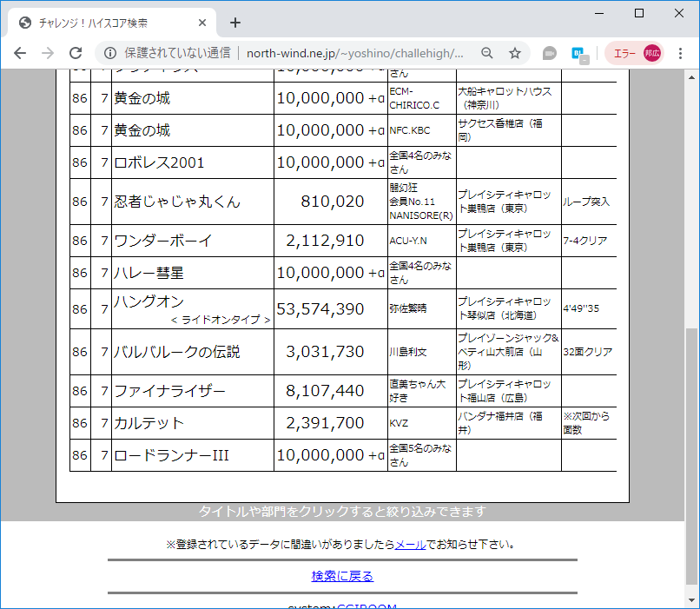The image size is (700, 609).
Task: Click the 検索に戻る link
Action: [x=342, y=576]
